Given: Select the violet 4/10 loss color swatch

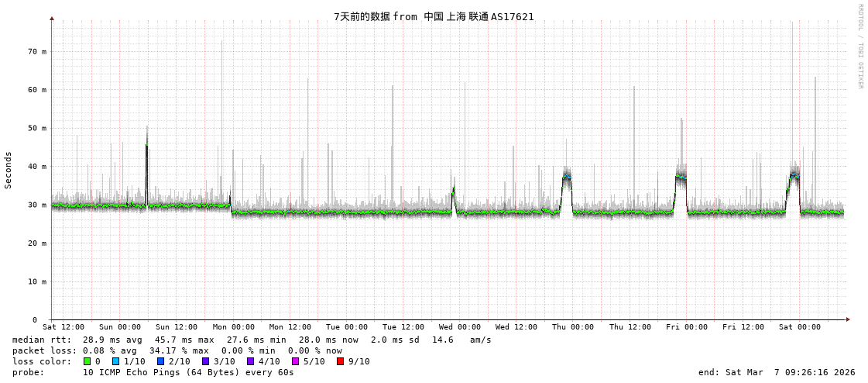Looking at the screenshot, I should pyautogui.click(x=250, y=361).
